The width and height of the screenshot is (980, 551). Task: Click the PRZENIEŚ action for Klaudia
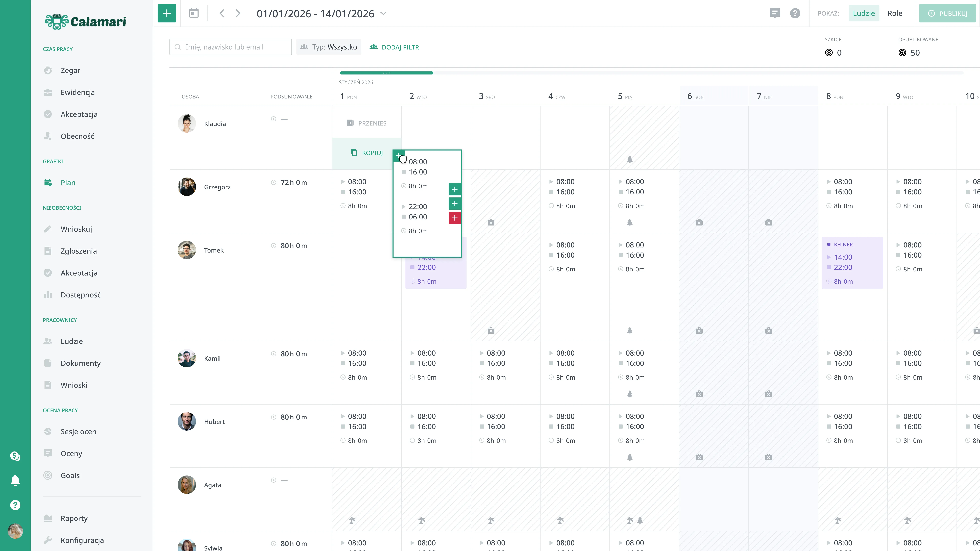pyautogui.click(x=366, y=123)
